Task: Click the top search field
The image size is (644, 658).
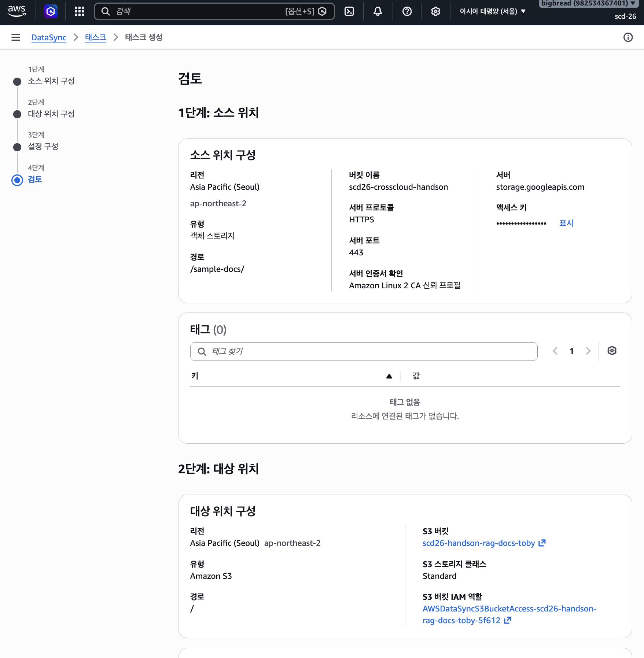Action: (214, 11)
